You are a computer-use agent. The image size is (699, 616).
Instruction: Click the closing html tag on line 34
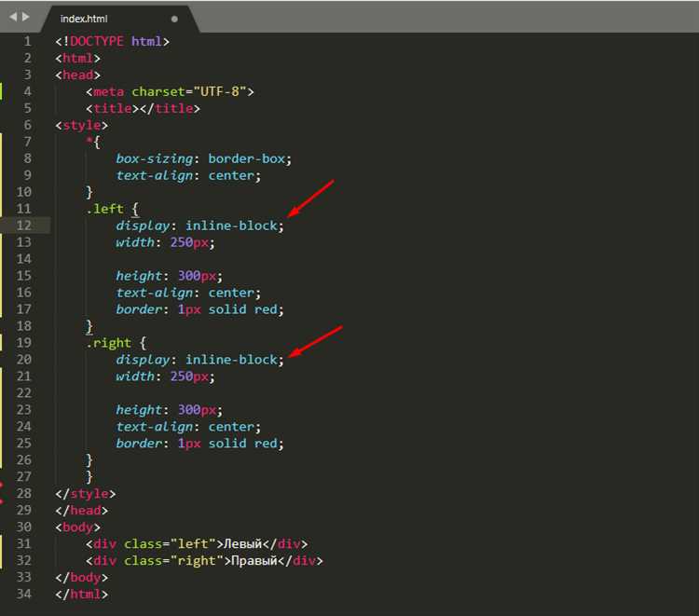81,595
